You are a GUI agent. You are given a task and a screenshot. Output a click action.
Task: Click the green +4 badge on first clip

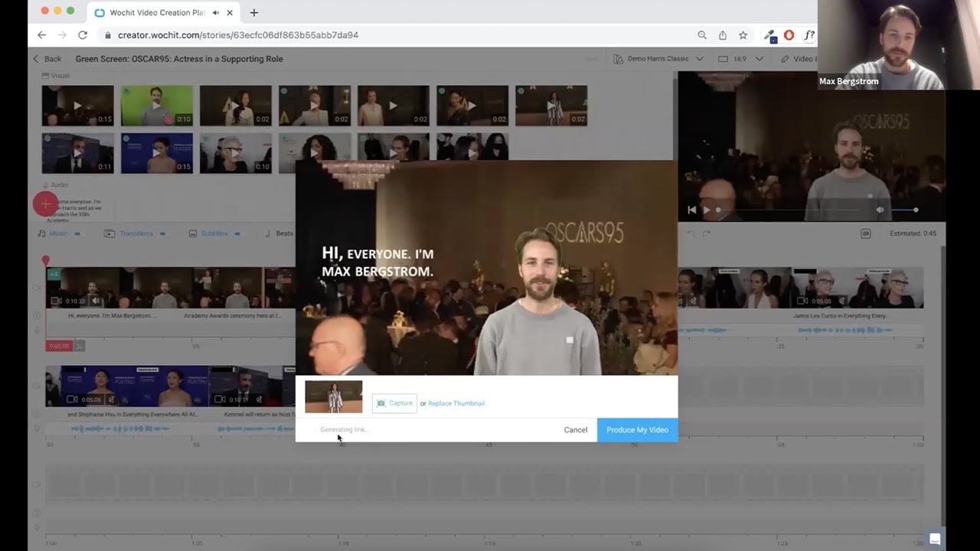pyautogui.click(x=54, y=274)
